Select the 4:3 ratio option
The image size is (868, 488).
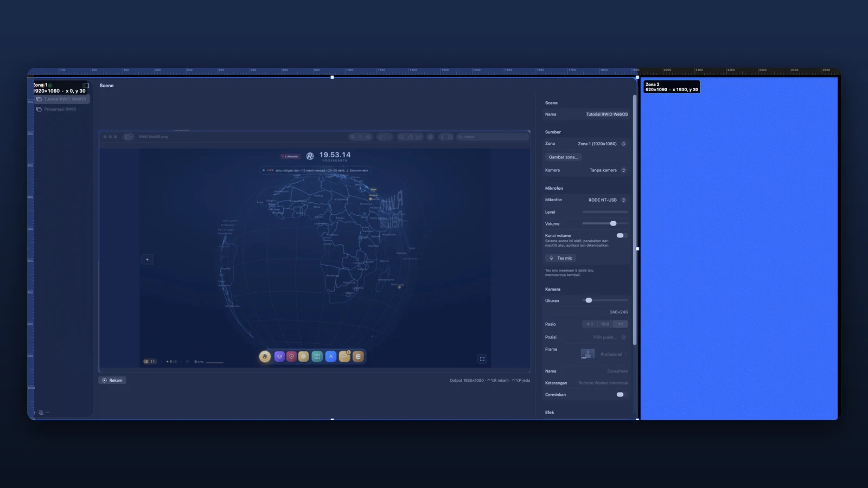590,324
